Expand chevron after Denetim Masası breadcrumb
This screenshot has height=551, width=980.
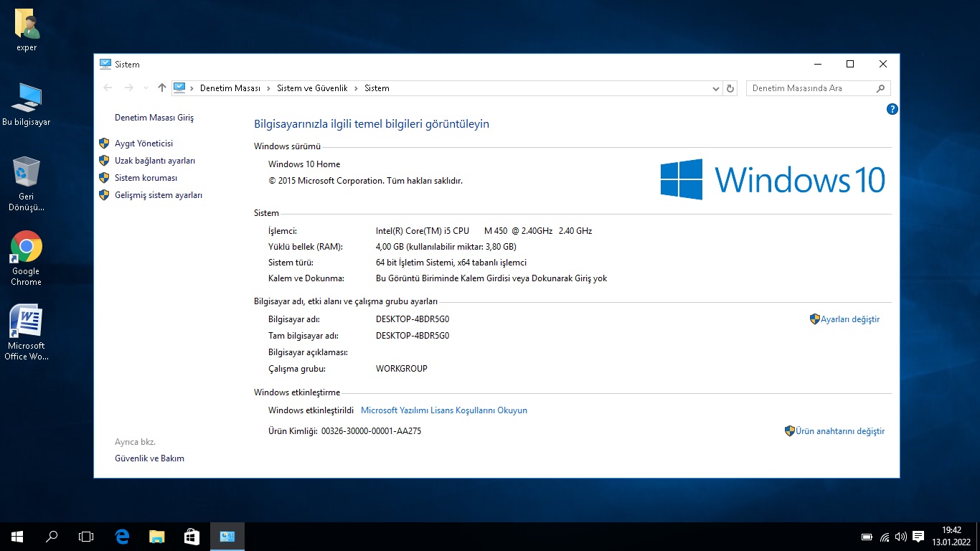(x=269, y=88)
